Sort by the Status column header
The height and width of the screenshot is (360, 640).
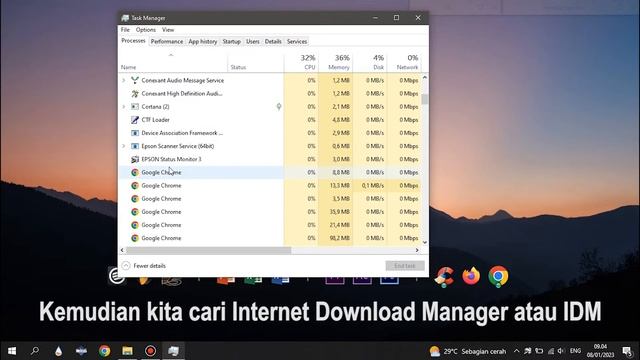tap(256, 62)
